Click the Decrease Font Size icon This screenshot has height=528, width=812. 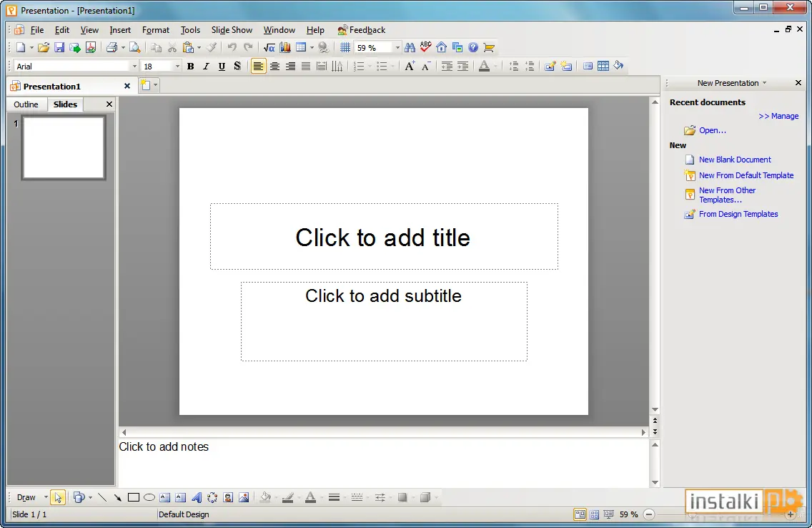point(426,66)
